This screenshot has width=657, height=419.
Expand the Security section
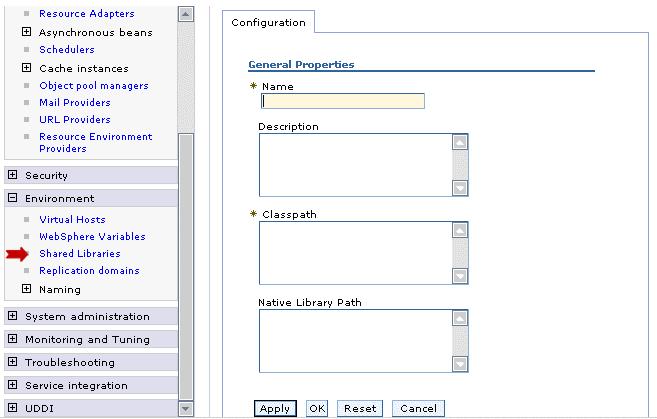point(13,175)
